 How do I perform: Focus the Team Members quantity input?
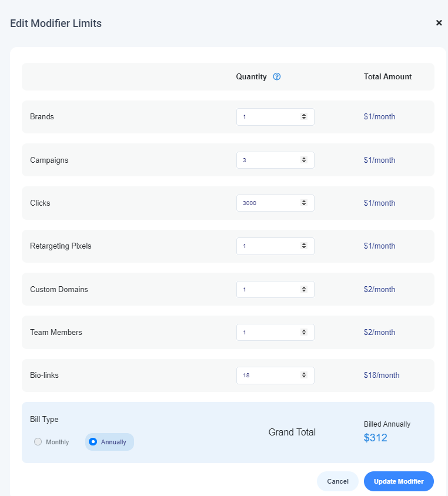click(268, 332)
